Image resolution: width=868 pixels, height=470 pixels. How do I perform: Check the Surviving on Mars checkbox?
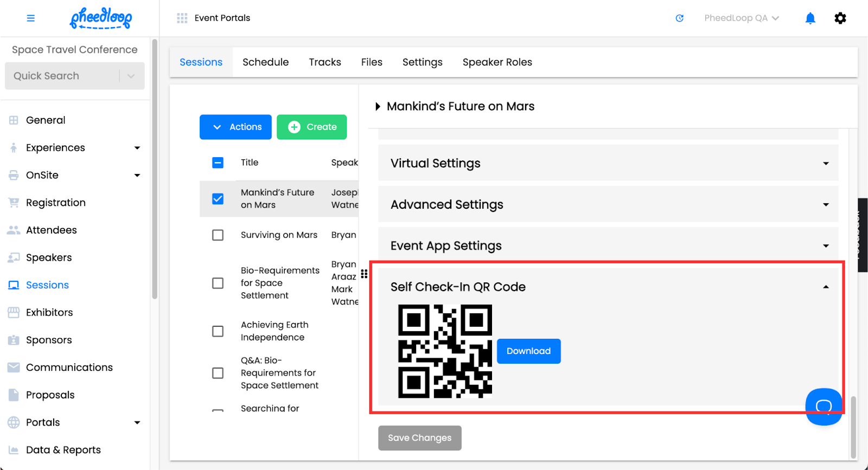point(218,235)
